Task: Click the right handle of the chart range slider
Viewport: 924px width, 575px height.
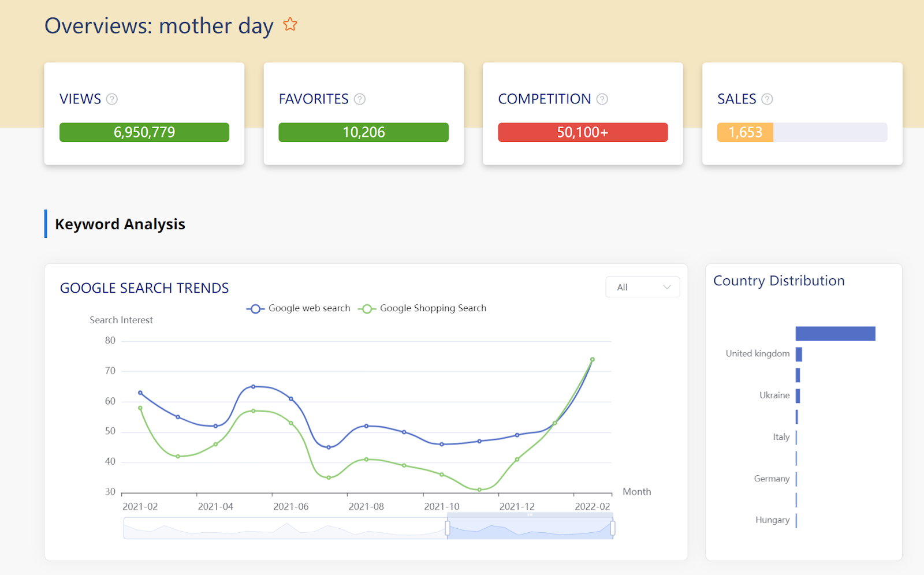Action: (613, 528)
